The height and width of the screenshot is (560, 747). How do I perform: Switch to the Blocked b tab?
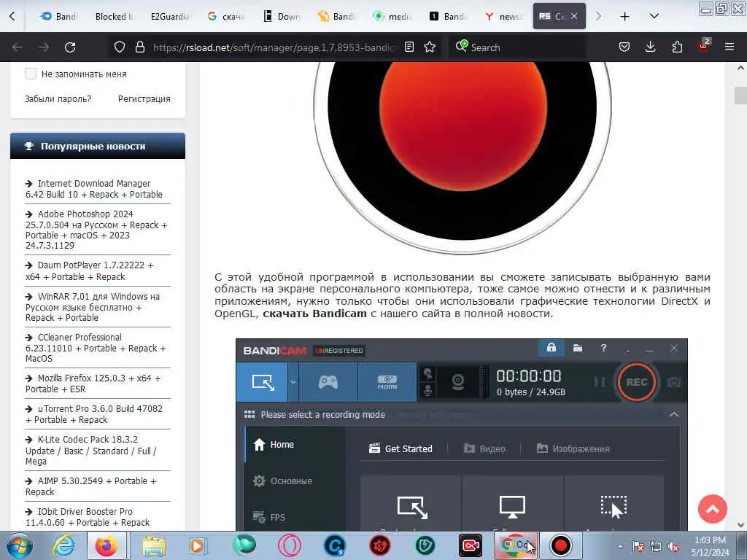pyautogui.click(x=113, y=17)
